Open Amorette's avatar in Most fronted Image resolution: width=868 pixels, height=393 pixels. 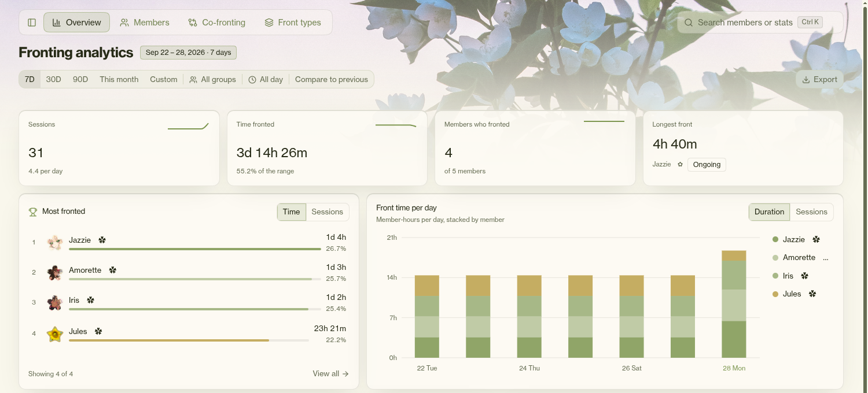click(55, 272)
